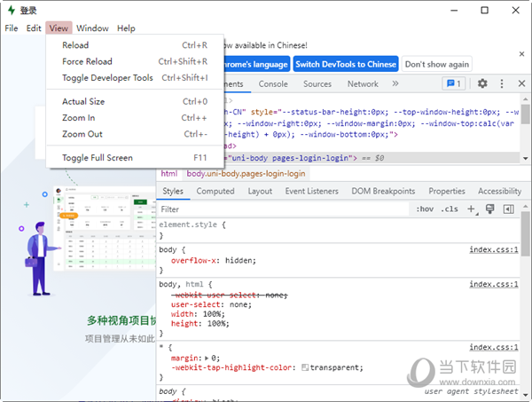Click the Styles pane scroll-down arrow
This screenshot has height=402, width=532.
525,395
